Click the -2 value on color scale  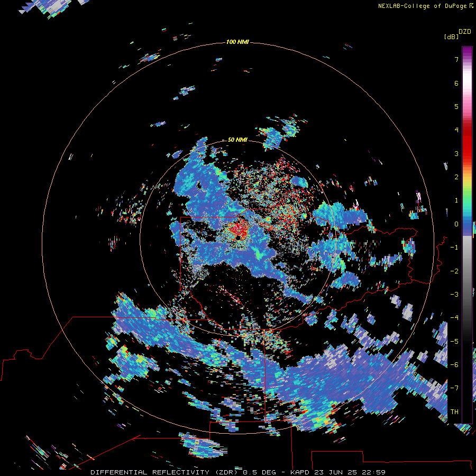click(x=454, y=271)
